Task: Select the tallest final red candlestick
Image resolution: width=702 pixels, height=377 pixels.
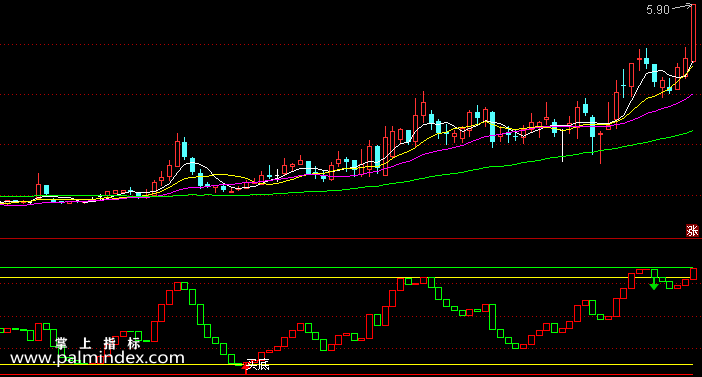Action: coord(693,32)
